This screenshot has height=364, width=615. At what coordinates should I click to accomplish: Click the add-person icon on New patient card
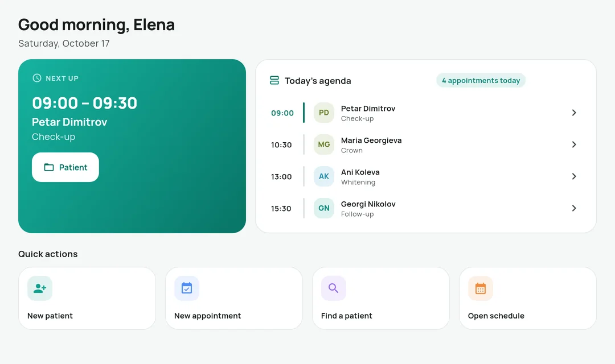(40, 288)
